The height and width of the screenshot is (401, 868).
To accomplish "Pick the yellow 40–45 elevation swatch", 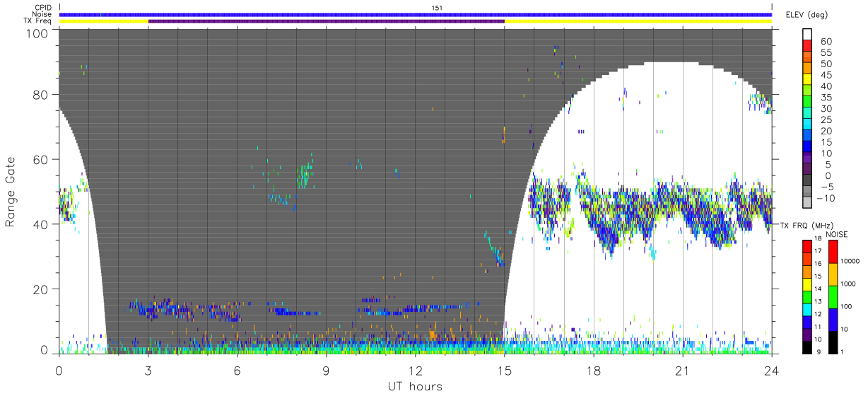I will [x=807, y=81].
